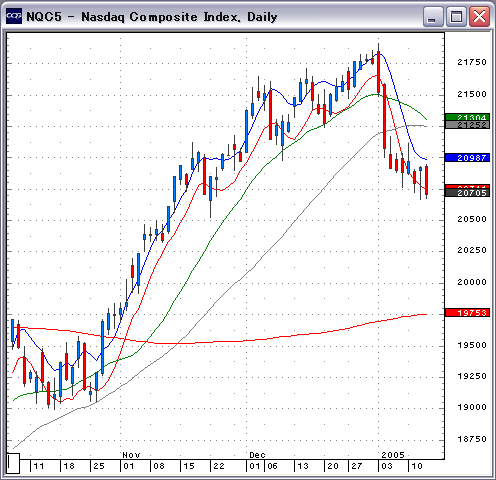Image resolution: width=496 pixels, height=480 pixels.
Task: Click date marker 13 on time axis
Action: click(x=303, y=466)
